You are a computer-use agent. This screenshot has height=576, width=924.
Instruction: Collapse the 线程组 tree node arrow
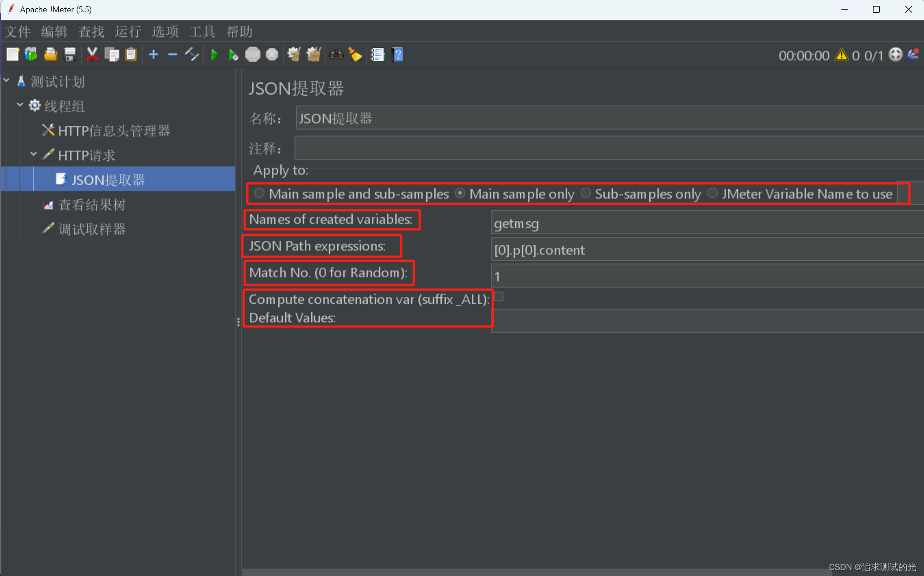point(20,105)
